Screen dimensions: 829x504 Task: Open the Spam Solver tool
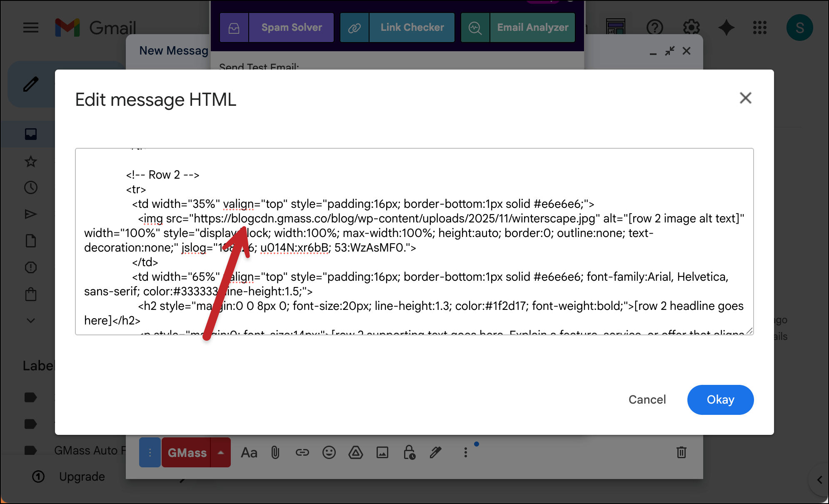click(291, 27)
